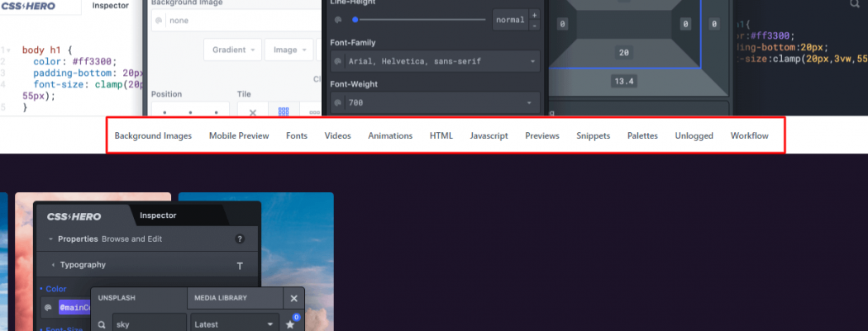Open the Palettes navigation item
Image resolution: width=868 pixels, height=331 pixels.
click(x=642, y=135)
